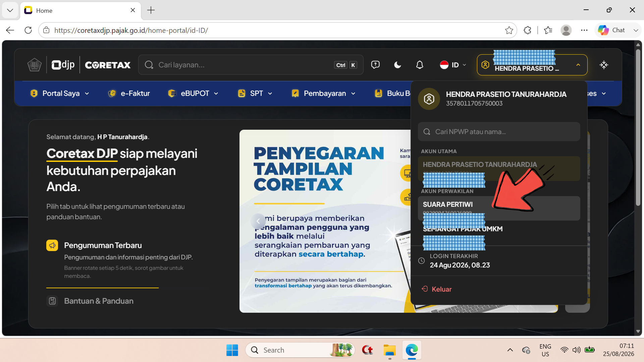Screen dimensions: 644x362
Task: Click the e-Faktur icon
Action: click(112, 94)
